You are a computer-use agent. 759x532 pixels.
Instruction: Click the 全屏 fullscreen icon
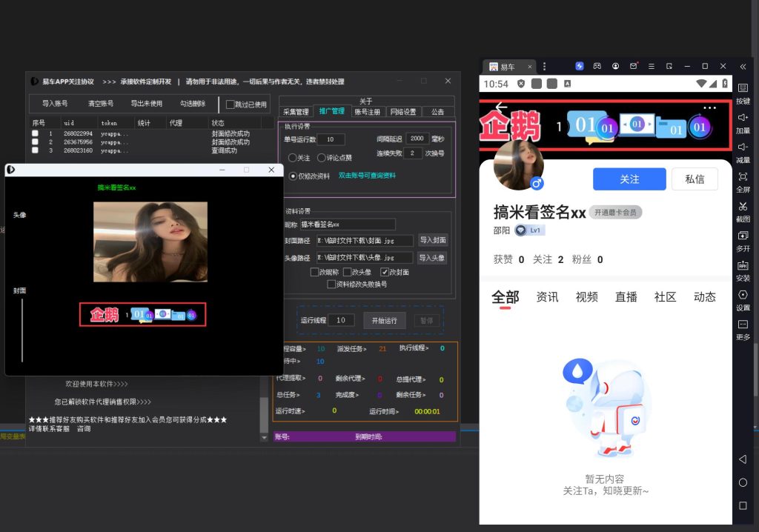tap(743, 177)
